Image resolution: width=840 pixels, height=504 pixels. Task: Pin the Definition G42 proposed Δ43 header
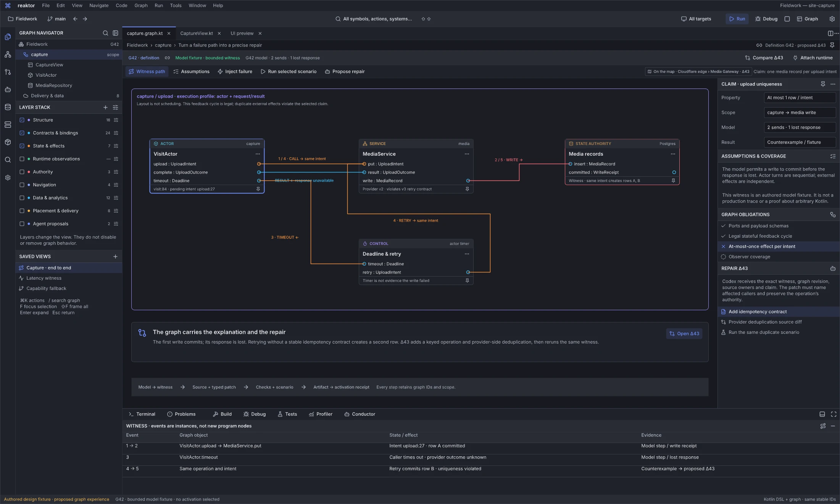[x=832, y=45]
